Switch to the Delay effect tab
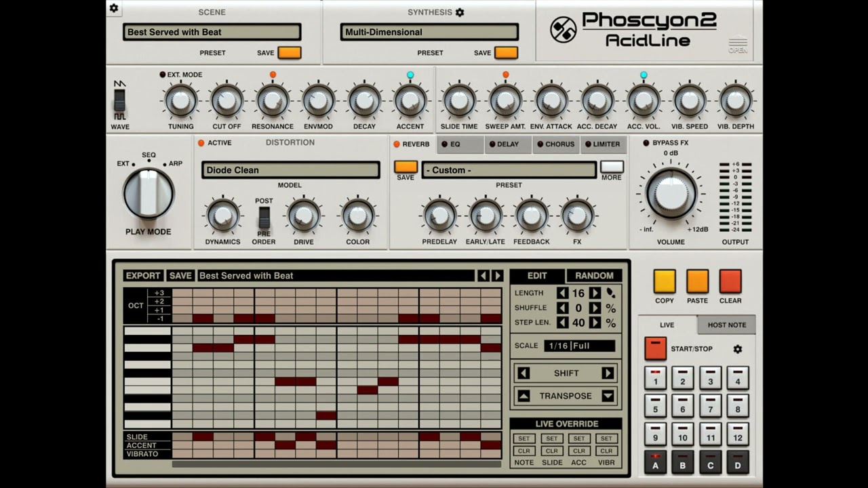 coord(508,144)
